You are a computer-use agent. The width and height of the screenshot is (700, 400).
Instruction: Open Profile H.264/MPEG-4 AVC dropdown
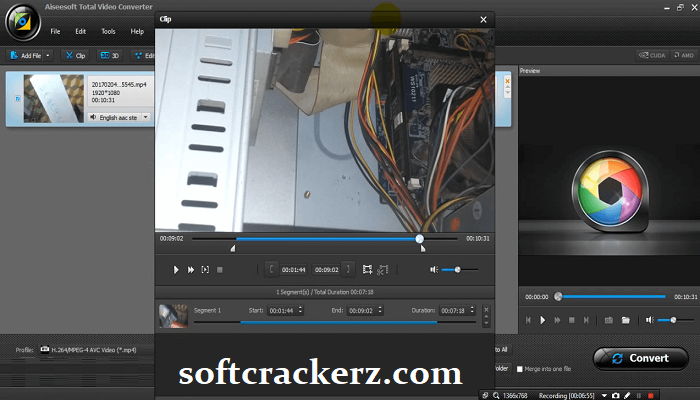96,350
